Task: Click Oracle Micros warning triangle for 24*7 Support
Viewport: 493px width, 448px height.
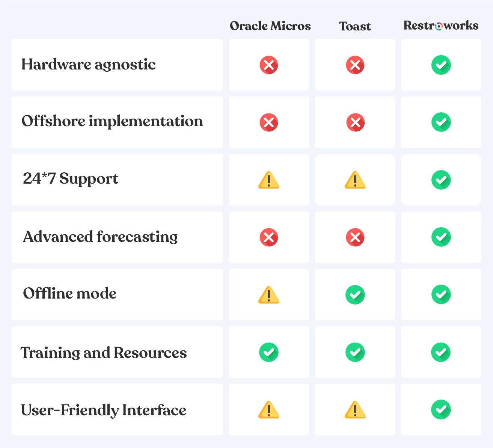Action: point(269,180)
